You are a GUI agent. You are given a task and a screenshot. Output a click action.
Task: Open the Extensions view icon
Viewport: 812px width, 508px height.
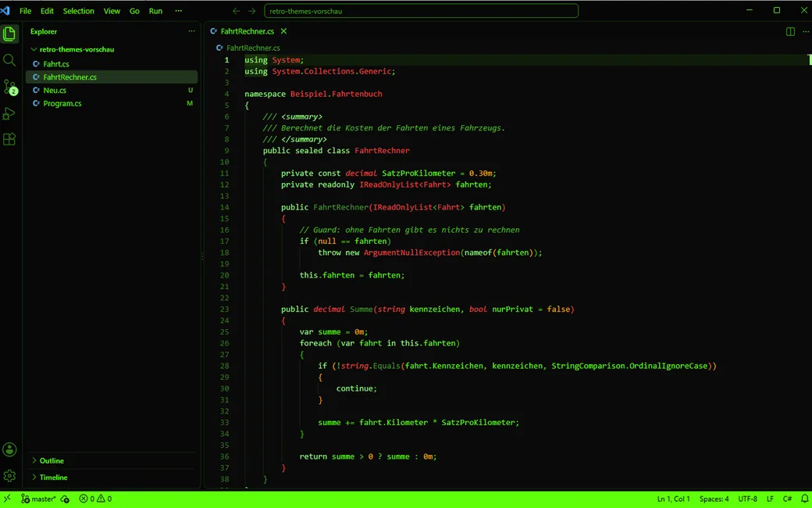pos(9,139)
